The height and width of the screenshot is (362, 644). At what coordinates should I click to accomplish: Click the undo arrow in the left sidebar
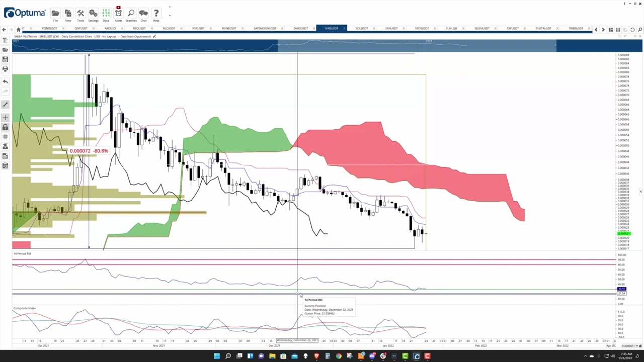coord(5,81)
